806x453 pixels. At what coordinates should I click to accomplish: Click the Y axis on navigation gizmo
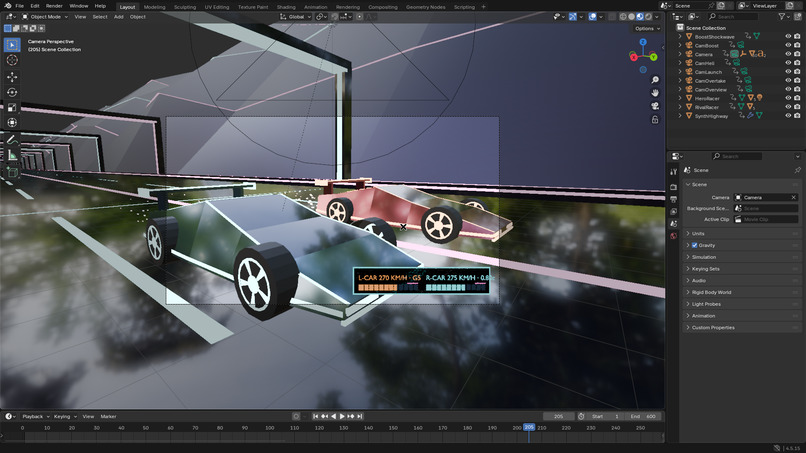(653, 57)
